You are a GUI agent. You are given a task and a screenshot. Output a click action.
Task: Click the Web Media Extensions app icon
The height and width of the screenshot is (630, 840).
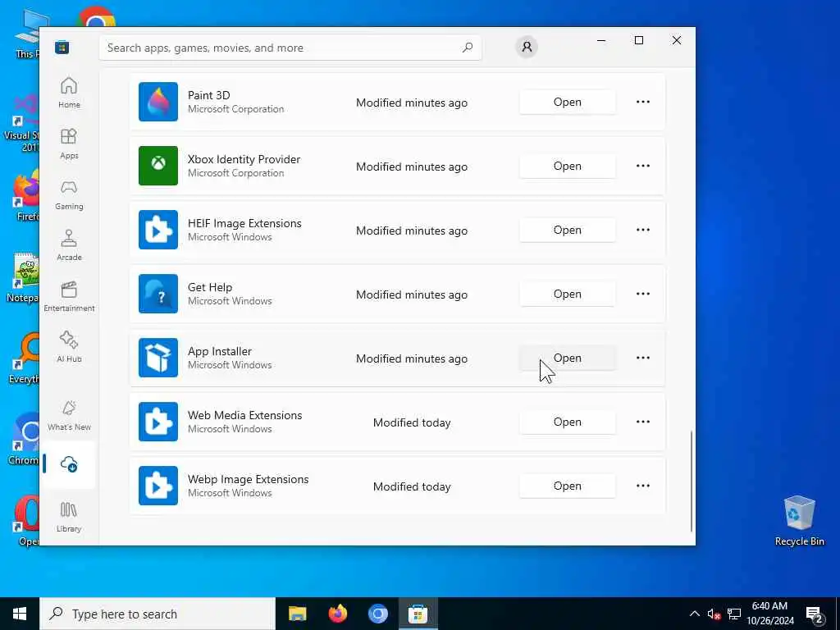[158, 422]
